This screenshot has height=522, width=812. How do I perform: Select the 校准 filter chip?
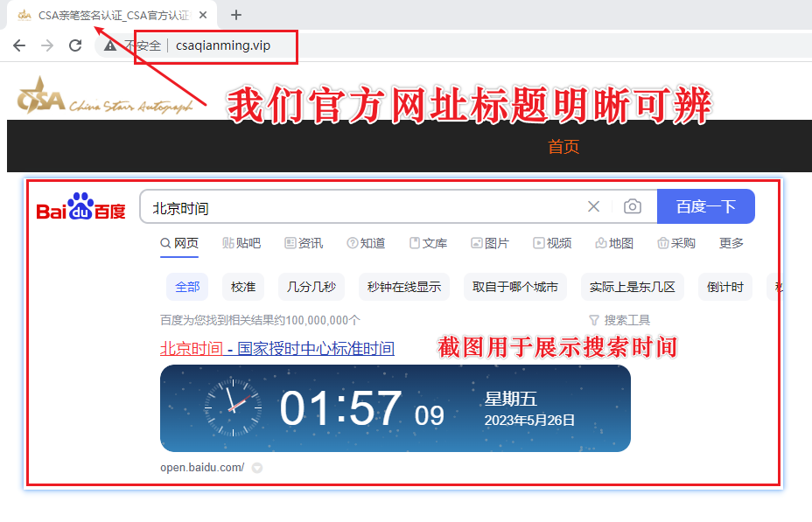[x=243, y=287]
